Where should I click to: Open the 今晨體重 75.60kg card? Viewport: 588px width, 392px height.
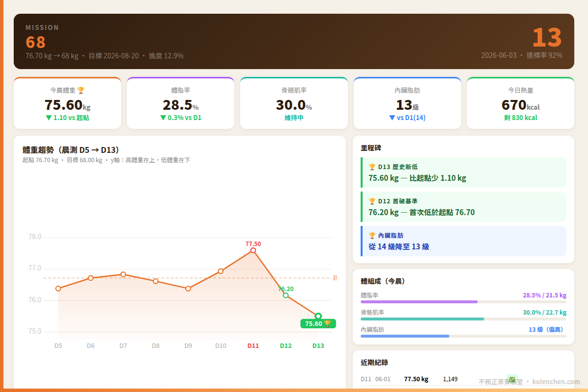coord(67,103)
